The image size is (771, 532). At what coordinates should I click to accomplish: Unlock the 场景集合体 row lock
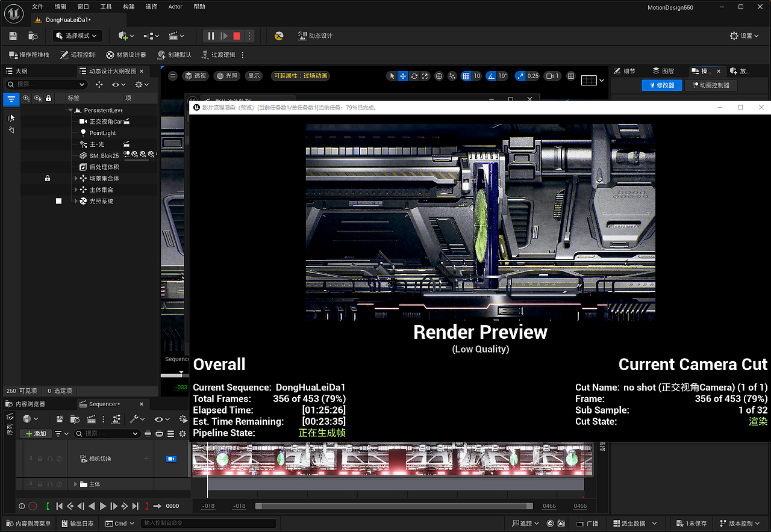point(48,179)
